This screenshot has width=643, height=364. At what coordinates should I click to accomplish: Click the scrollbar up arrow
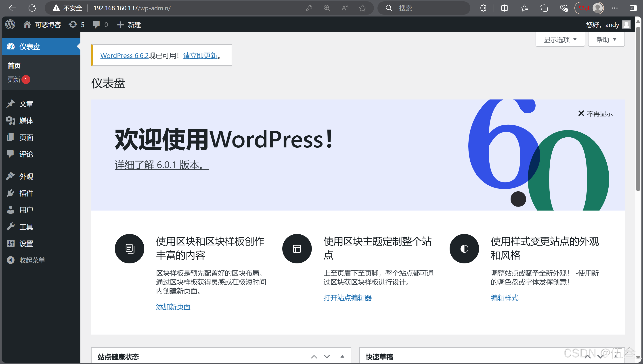(x=638, y=22)
